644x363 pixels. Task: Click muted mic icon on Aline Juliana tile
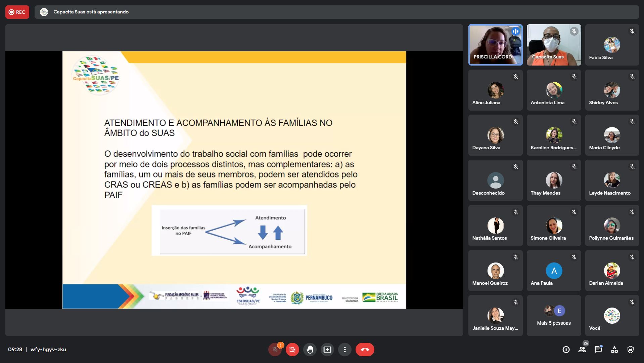[x=516, y=77]
